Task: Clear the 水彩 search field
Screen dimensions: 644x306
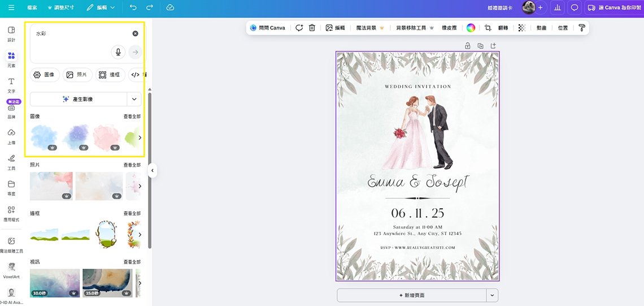Action: [x=135, y=34]
